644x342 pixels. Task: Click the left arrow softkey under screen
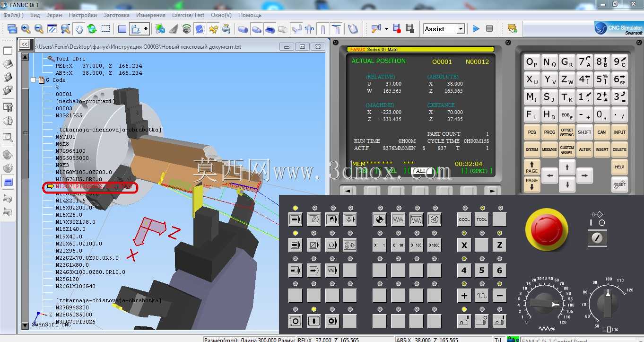348,191
